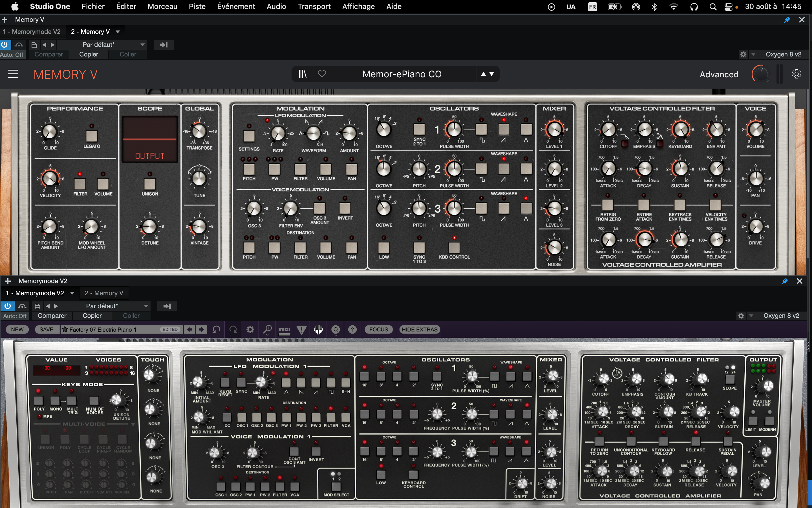Open the preset file icon in Memorymode header
Screen dimensions: 812x508
coord(37,306)
